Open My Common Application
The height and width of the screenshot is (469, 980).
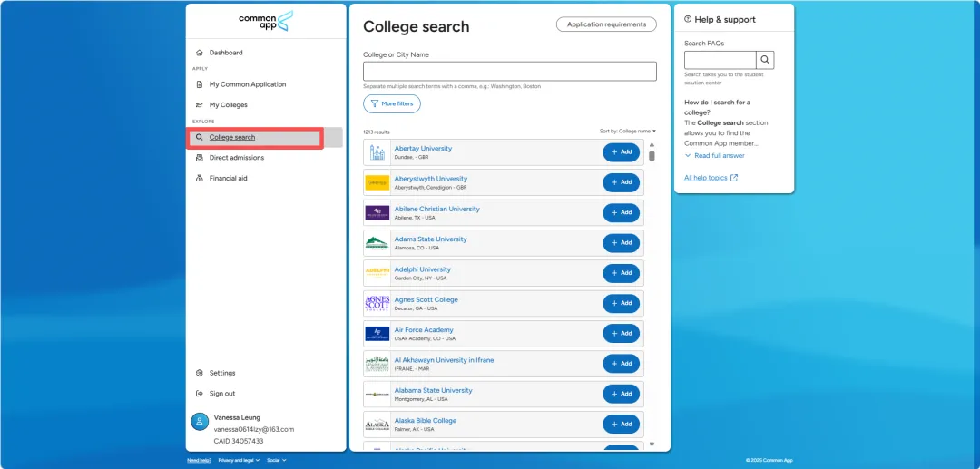[248, 84]
